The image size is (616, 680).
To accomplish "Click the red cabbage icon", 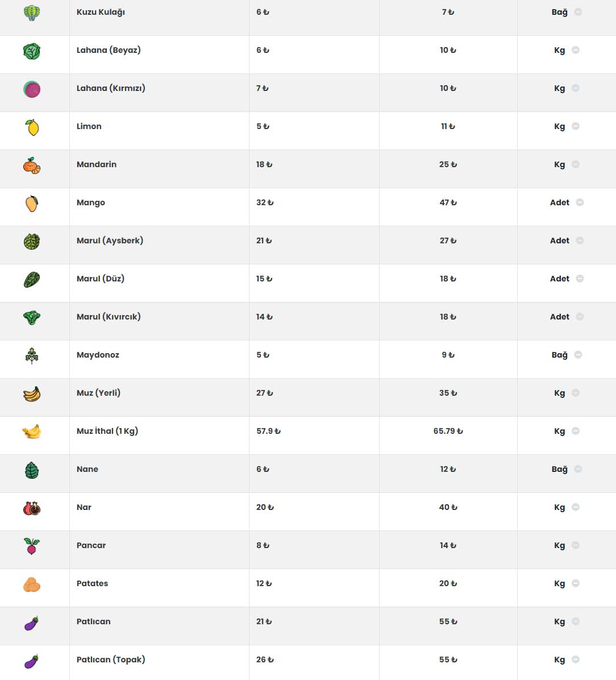I will pyautogui.click(x=32, y=89).
